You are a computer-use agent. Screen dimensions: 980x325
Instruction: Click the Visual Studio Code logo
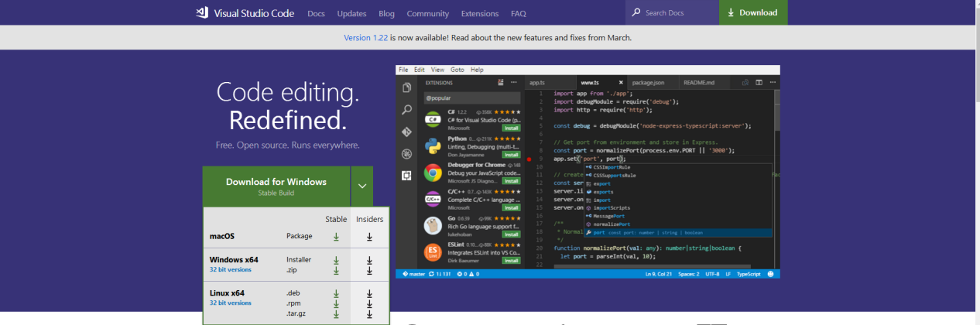(203, 12)
